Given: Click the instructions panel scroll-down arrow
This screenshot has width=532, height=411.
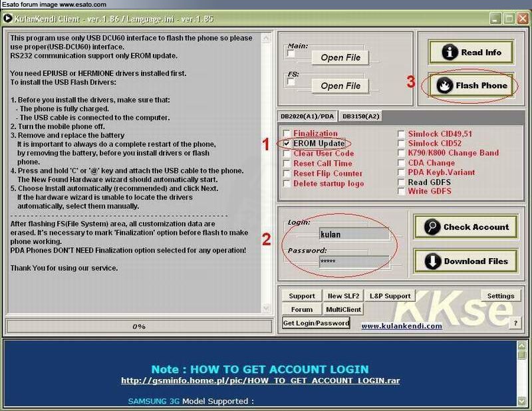Looking at the screenshot, I should click(265, 307).
